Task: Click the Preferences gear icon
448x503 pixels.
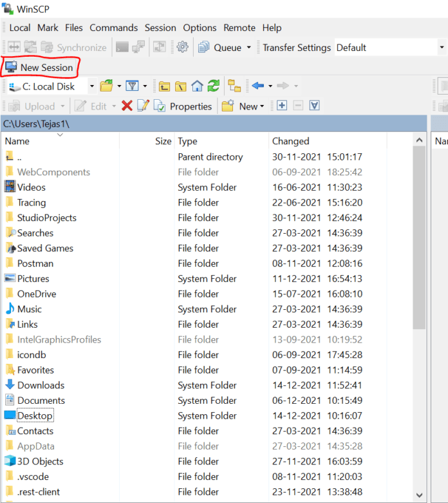Action: (x=182, y=47)
